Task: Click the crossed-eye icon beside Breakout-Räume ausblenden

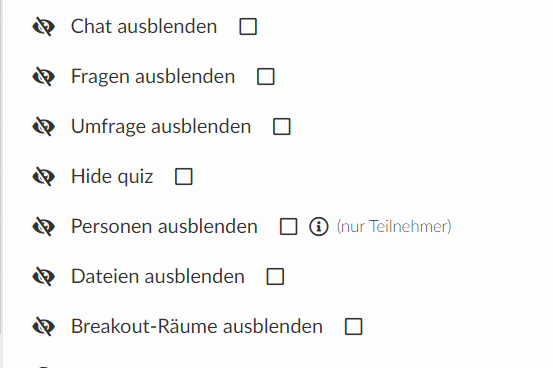Action: tap(44, 327)
